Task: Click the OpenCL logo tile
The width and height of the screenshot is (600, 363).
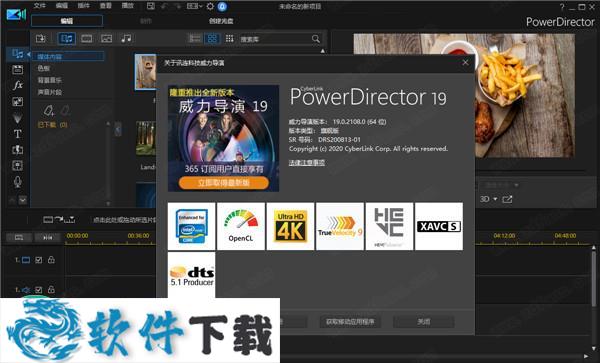Action: pyautogui.click(x=241, y=226)
